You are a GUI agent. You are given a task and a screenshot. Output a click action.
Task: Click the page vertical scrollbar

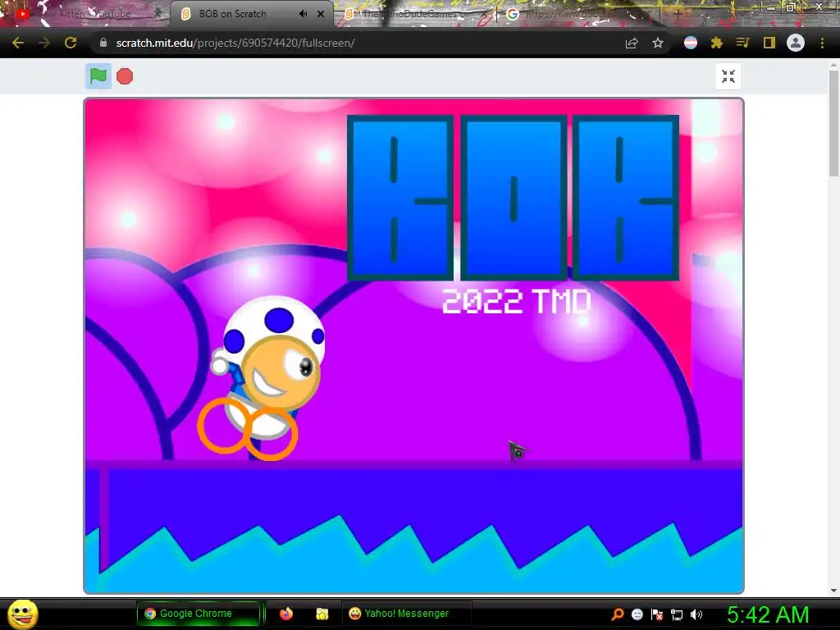[x=833, y=123]
